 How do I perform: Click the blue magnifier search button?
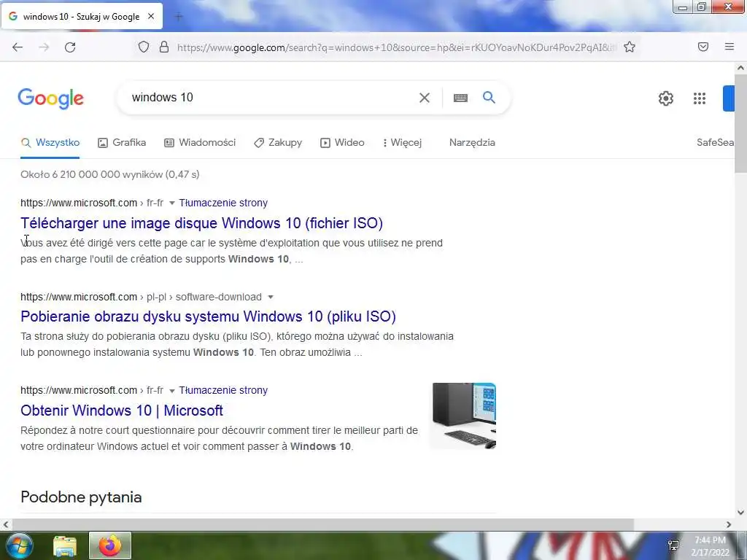[489, 98]
